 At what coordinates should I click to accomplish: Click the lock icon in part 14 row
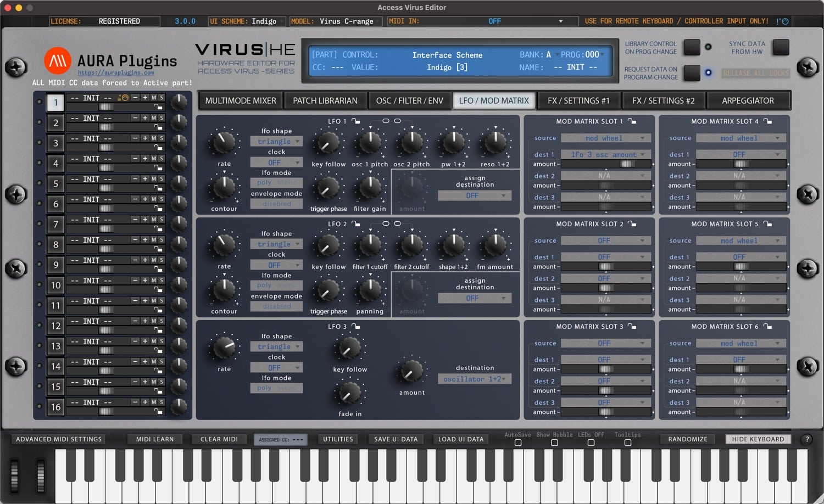tap(158, 371)
